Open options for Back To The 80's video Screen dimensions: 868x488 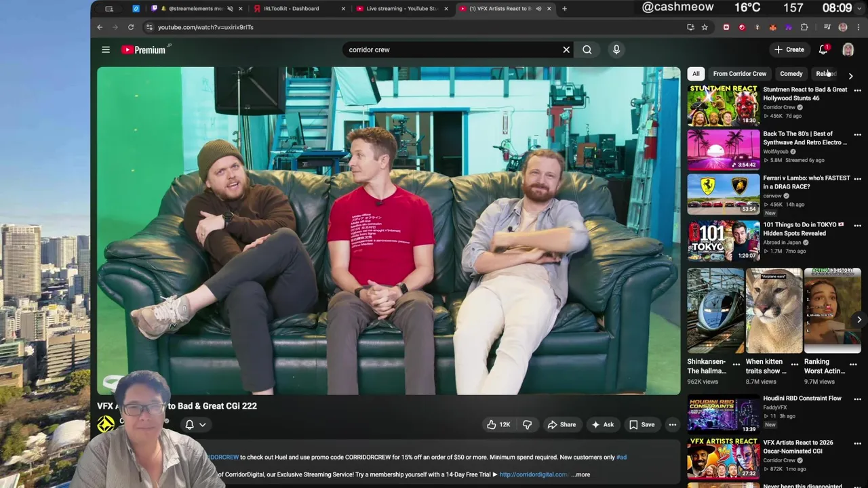point(857,134)
